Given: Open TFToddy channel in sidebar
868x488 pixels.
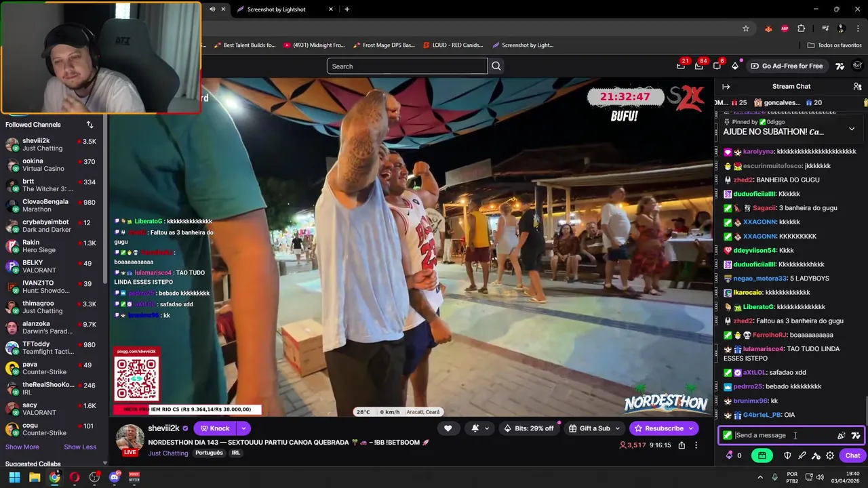Looking at the screenshot, I should [x=54, y=348].
